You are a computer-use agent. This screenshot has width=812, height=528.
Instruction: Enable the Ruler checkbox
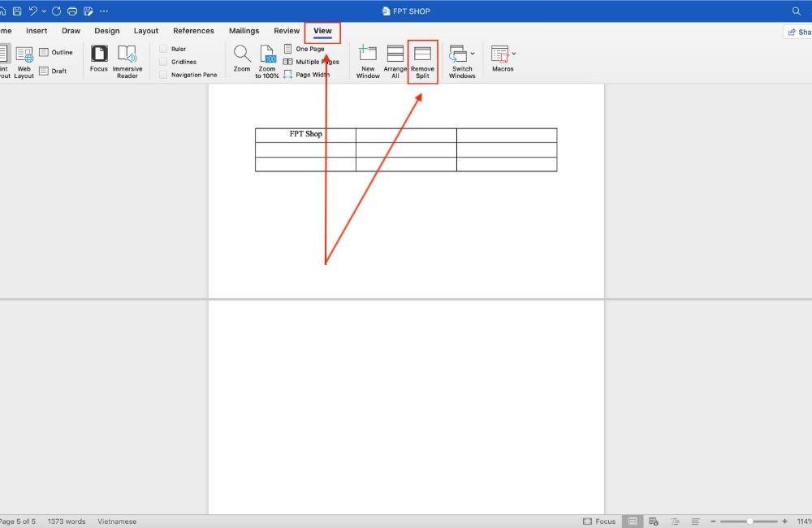pos(163,49)
